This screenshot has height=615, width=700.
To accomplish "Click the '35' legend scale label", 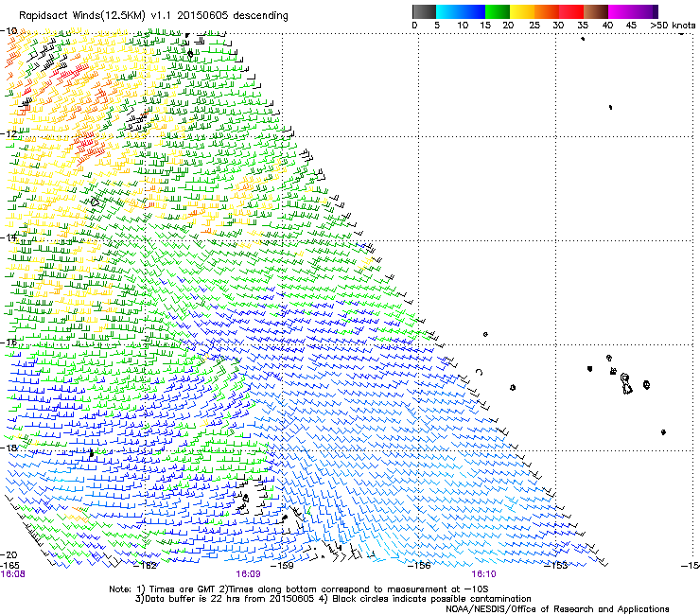I will click(583, 26).
